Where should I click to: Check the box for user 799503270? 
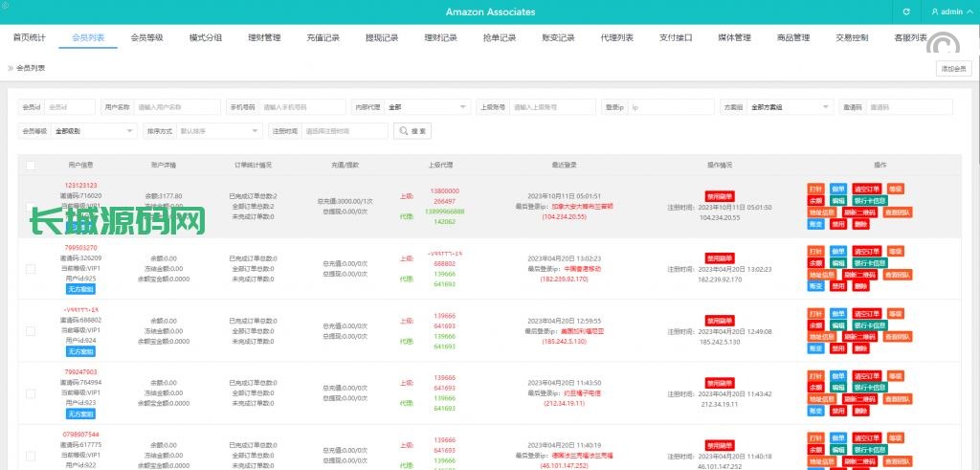[x=31, y=269]
